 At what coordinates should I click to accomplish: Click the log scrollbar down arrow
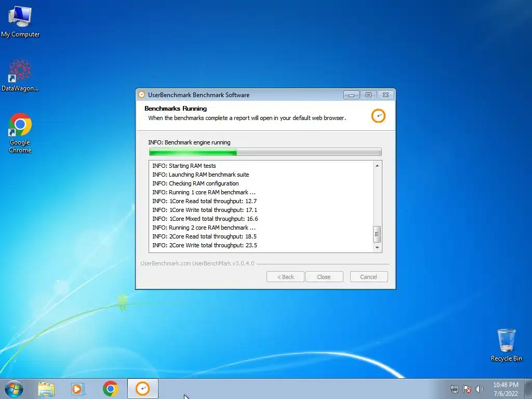[x=377, y=248]
